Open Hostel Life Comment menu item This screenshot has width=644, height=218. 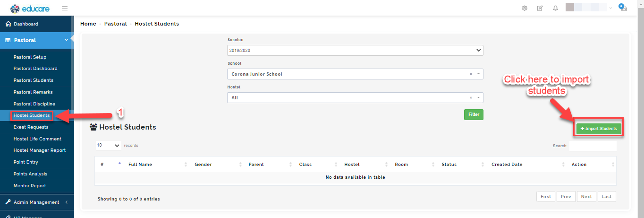coord(37,139)
